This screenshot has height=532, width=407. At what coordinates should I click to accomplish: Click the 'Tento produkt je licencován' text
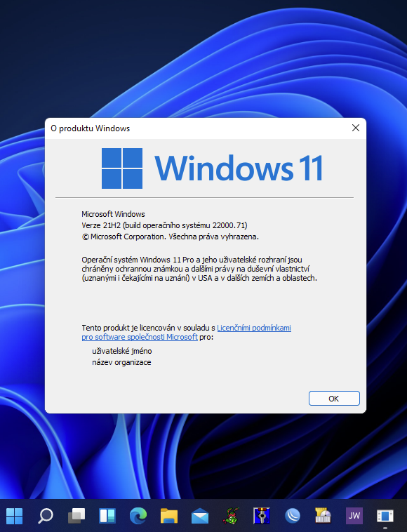click(148, 328)
